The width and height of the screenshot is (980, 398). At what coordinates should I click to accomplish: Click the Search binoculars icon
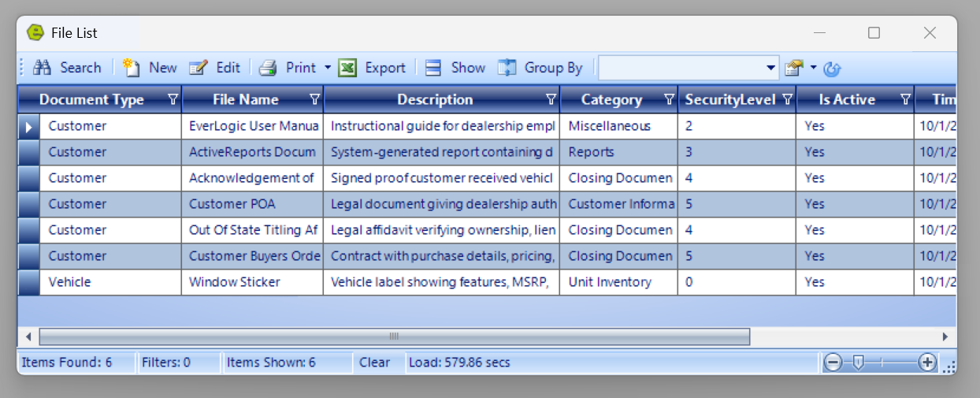click(x=43, y=68)
